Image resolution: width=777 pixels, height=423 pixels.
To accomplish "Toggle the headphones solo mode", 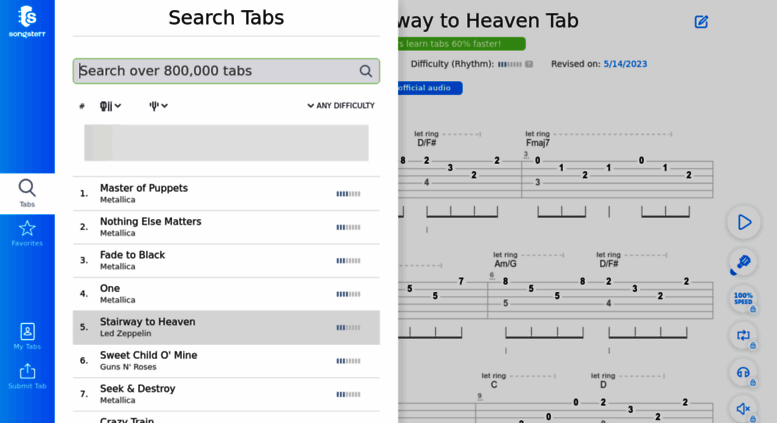I will 743,372.
